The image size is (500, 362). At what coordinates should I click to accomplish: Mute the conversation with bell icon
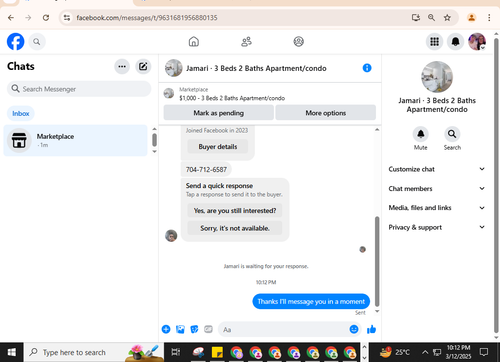click(x=421, y=134)
